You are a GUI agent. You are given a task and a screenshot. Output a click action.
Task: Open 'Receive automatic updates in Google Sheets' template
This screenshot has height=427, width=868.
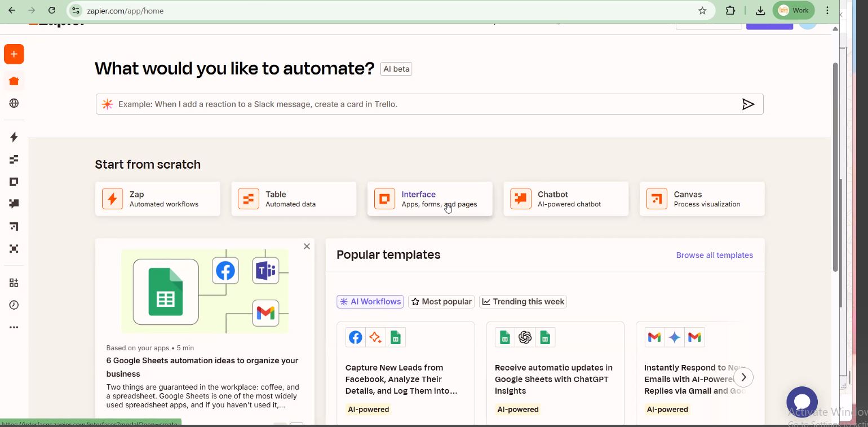click(555, 373)
